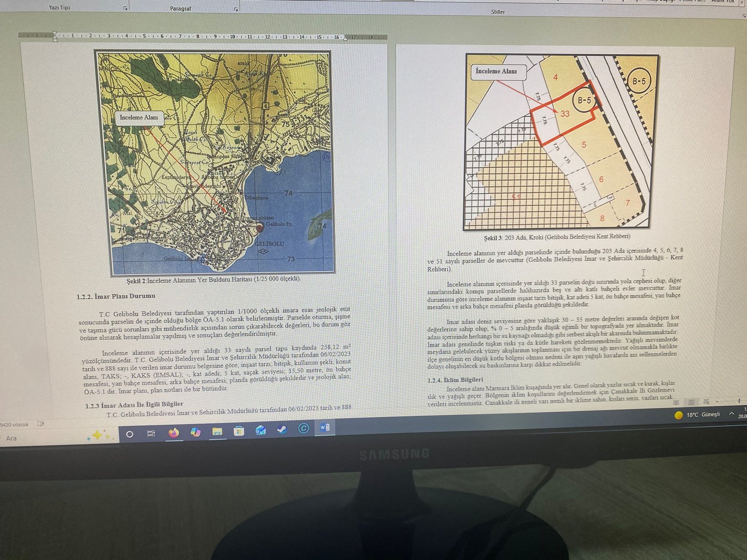Click the caption 'Şekil 3: 203 Ada, Kroki'
Screen dimensions: 747x560
coord(557,237)
